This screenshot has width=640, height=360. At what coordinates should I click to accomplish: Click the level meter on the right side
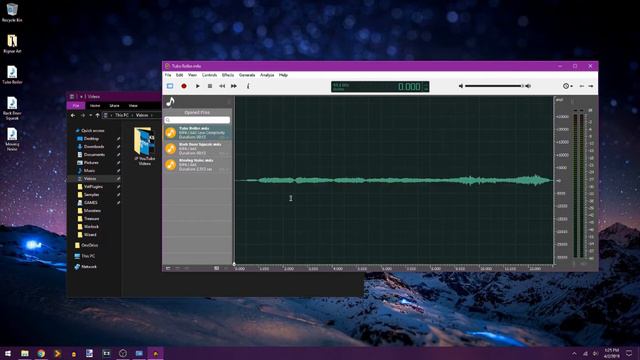(x=578, y=184)
